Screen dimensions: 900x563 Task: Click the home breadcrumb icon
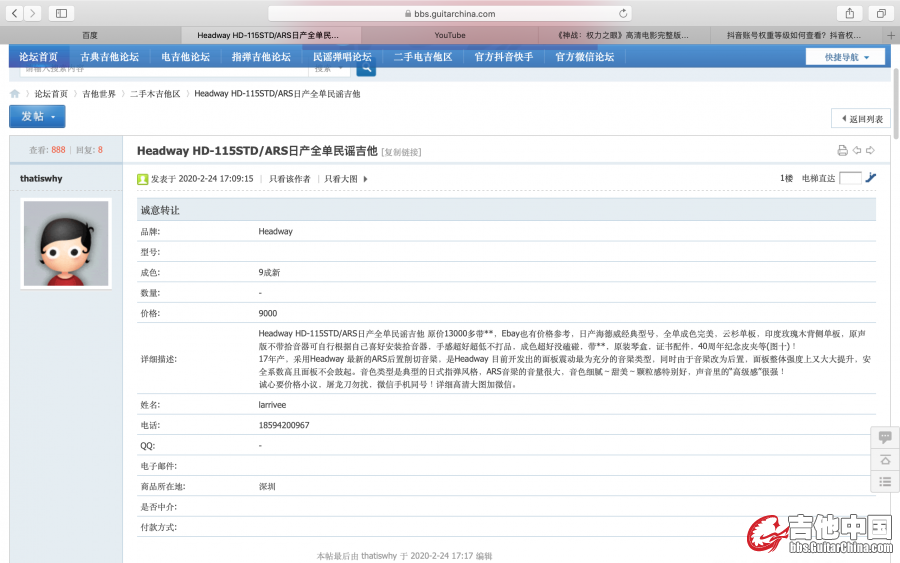(x=15, y=94)
